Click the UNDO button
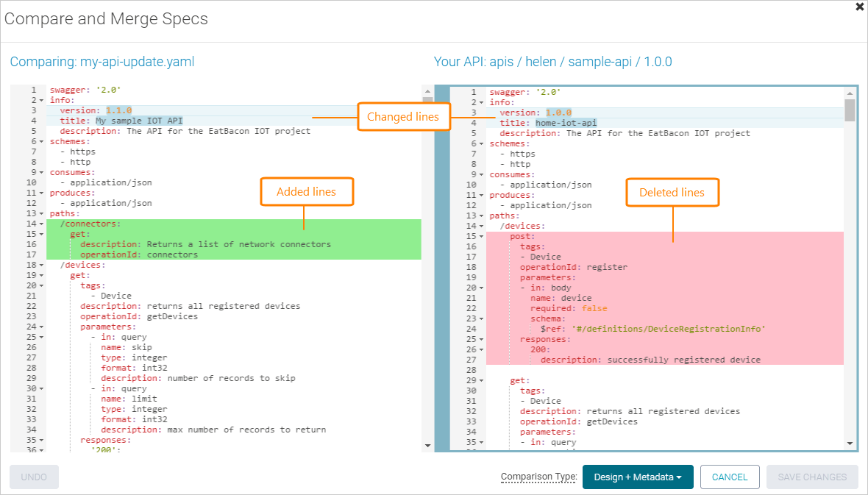This screenshot has width=868, height=495. click(34, 477)
